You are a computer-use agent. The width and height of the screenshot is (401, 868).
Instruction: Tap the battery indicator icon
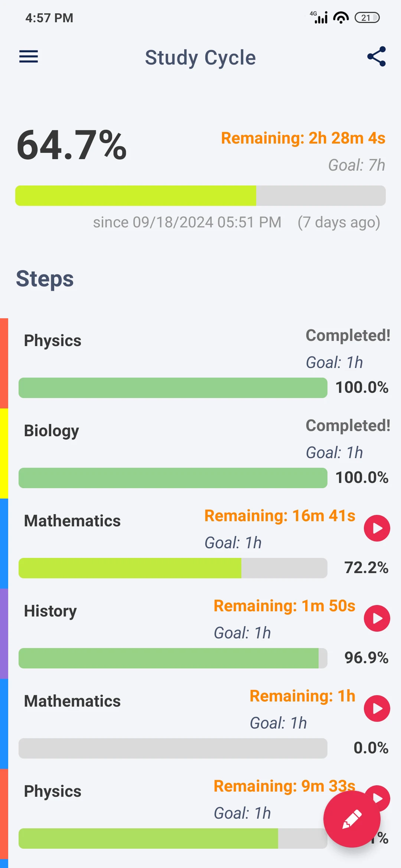367,17
